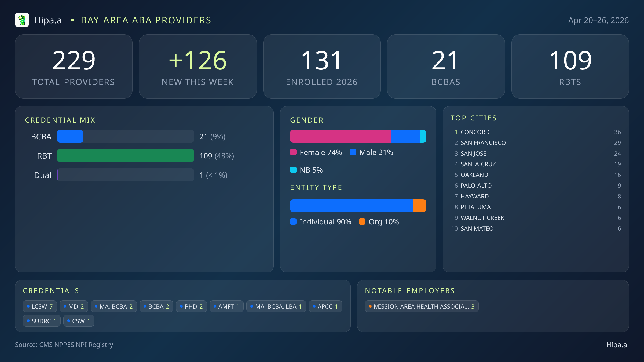Click the Hipa.ai cocktail logo icon
This screenshot has width=644, height=362.
(22, 20)
